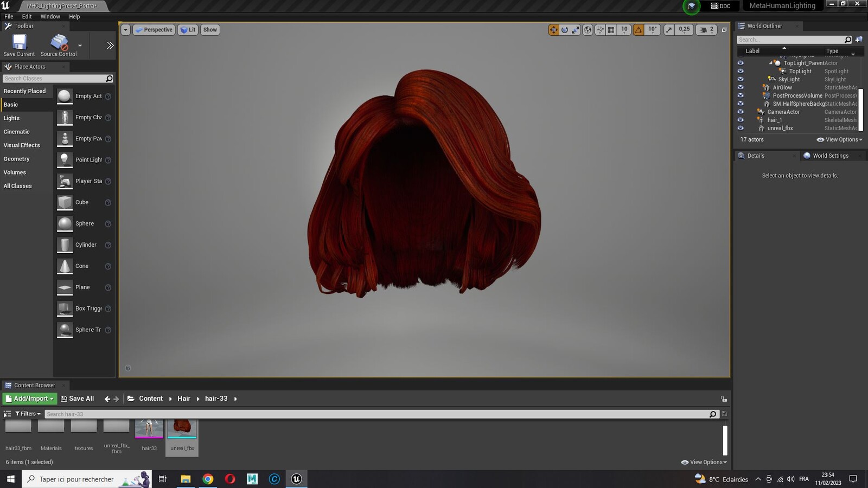Select the rotate gizmo tool in viewport
This screenshot has height=488, width=868.
click(565, 30)
